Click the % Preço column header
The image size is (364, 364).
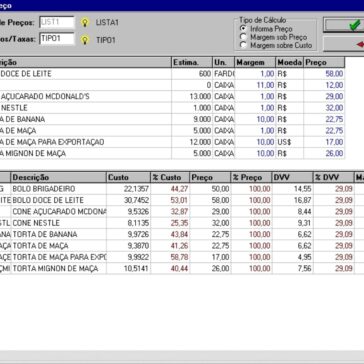pos(251,177)
